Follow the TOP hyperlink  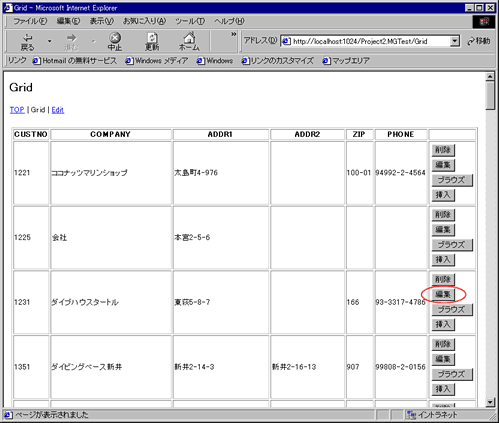coord(17,110)
